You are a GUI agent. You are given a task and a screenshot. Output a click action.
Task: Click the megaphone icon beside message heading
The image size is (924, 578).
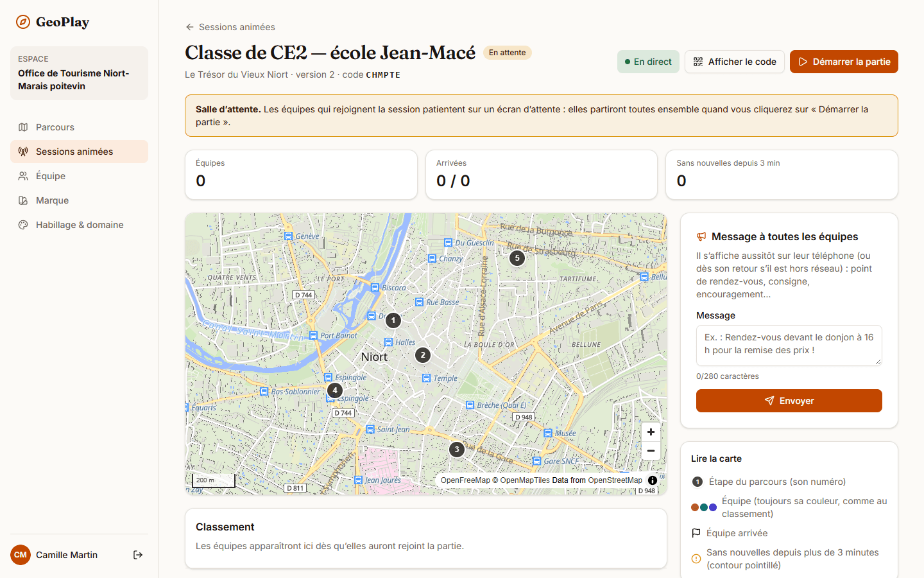click(x=701, y=236)
